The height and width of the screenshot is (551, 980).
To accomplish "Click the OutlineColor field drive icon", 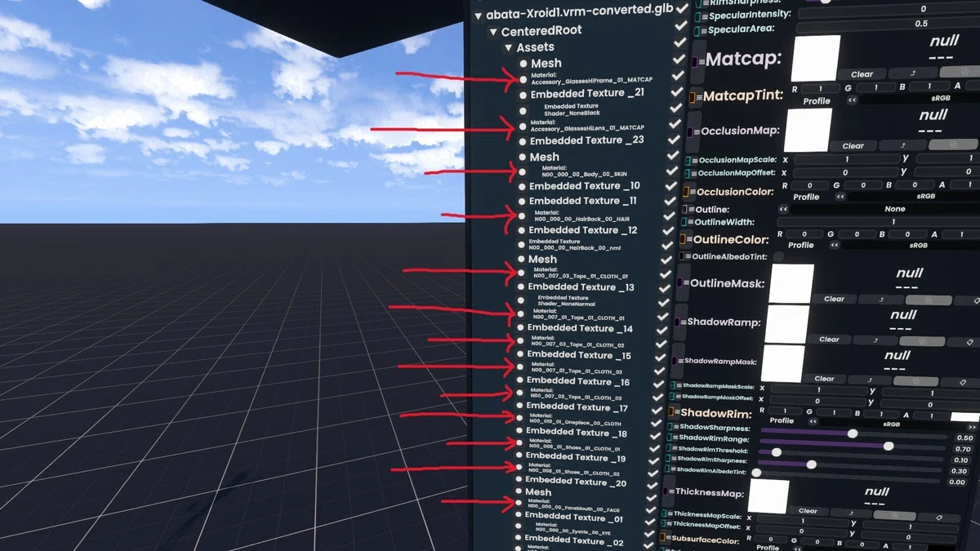I will coord(684,241).
